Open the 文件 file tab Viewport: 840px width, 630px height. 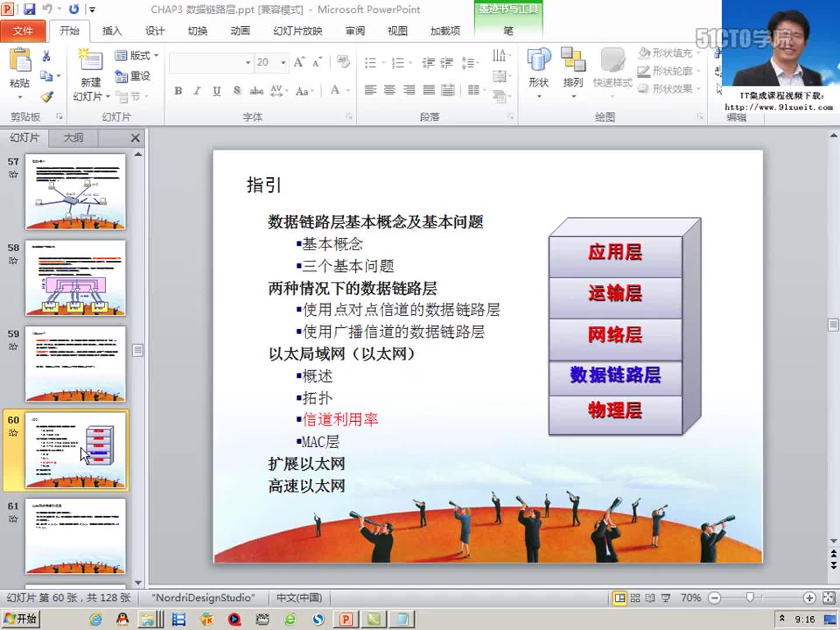23,30
